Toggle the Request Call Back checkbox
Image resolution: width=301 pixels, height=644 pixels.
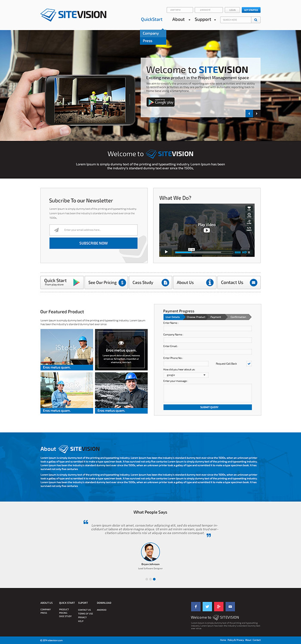(249, 364)
